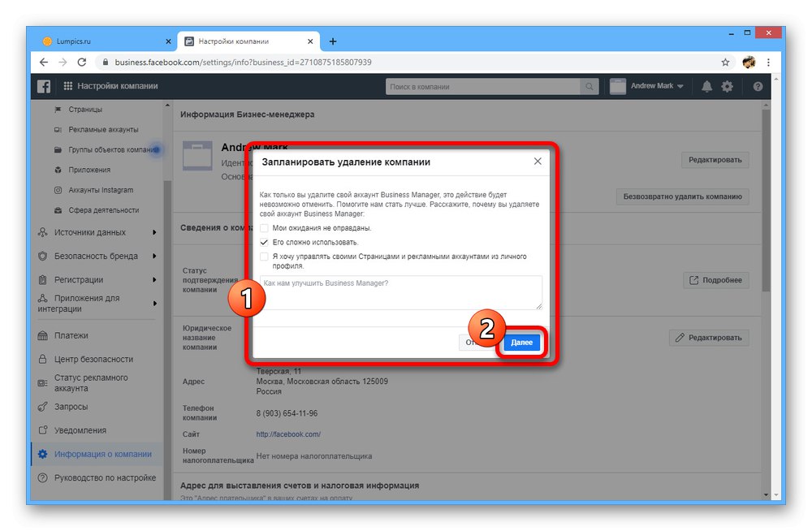Reload the page with refresh icon
This screenshot has width=812, height=531.
[x=82, y=63]
